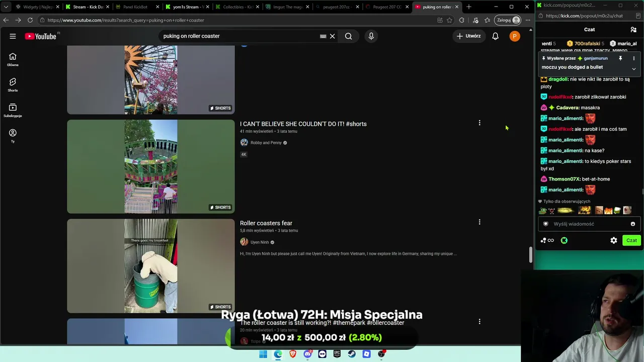The image size is (644, 362).
Task: Open Kick chat settings gear
Action: pos(614,240)
